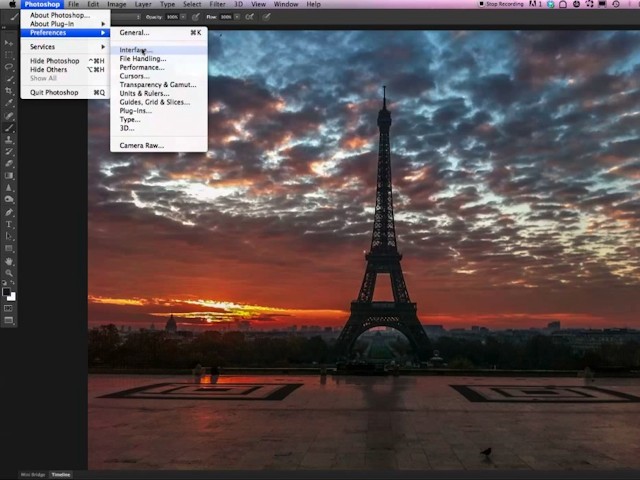Open About Photoshop dialog
This screenshot has width=640, height=480.
click(x=66, y=15)
